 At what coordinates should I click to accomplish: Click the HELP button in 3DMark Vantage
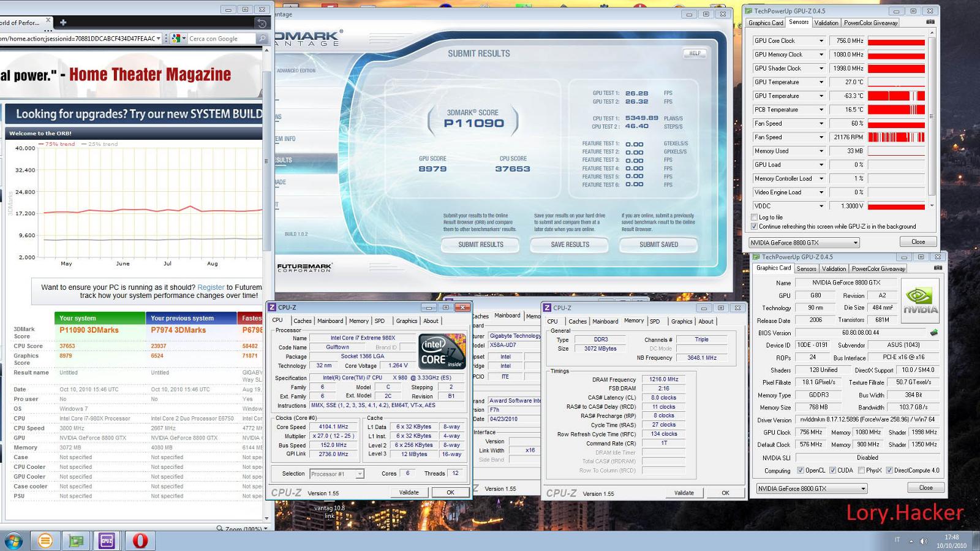[x=695, y=53]
